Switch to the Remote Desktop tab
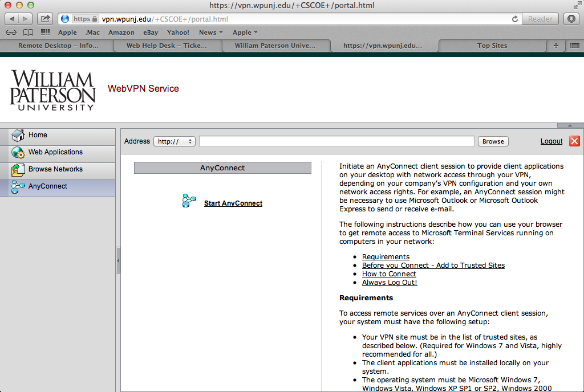Image resolution: width=584 pixels, height=392 pixels. tap(58, 46)
